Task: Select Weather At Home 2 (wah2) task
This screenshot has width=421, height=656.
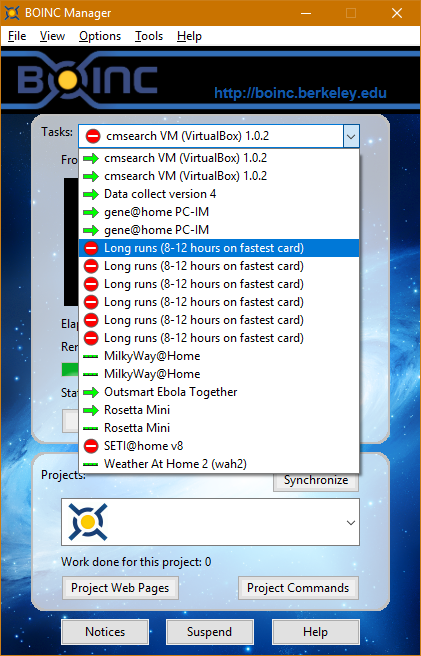Action: click(x=219, y=464)
